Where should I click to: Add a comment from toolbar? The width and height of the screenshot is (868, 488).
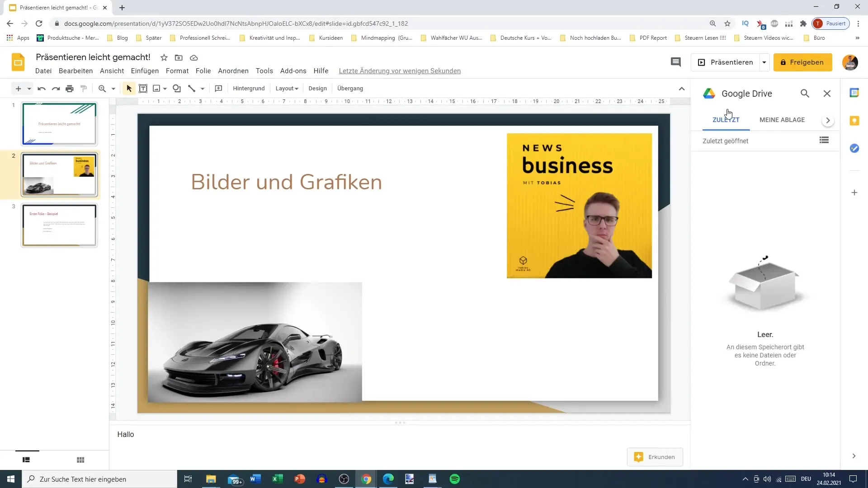point(218,89)
